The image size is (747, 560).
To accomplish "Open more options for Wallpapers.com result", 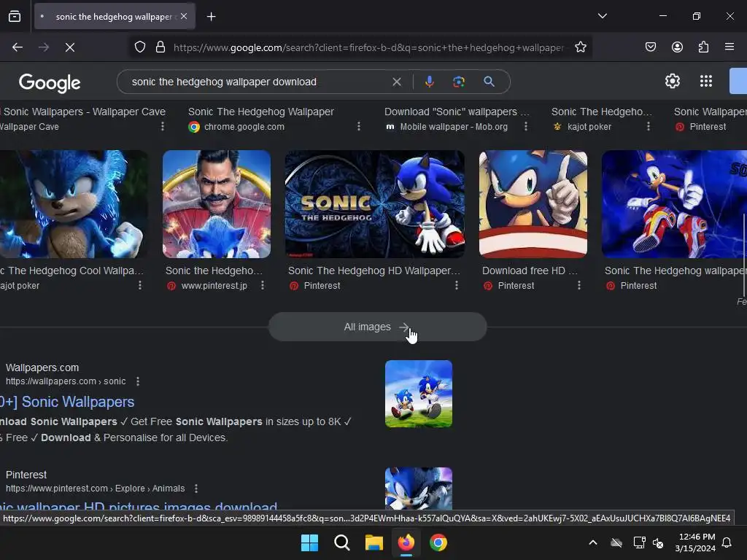I will pyautogui.click(x=138, y=381).
